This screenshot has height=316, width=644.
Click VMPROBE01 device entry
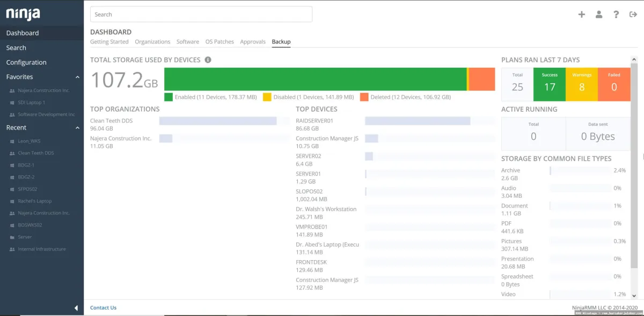(312, 227)
